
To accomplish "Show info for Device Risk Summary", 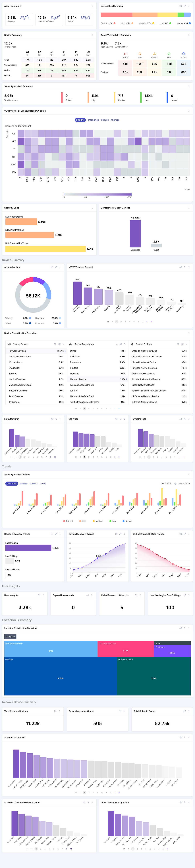I will click(181, 6).
